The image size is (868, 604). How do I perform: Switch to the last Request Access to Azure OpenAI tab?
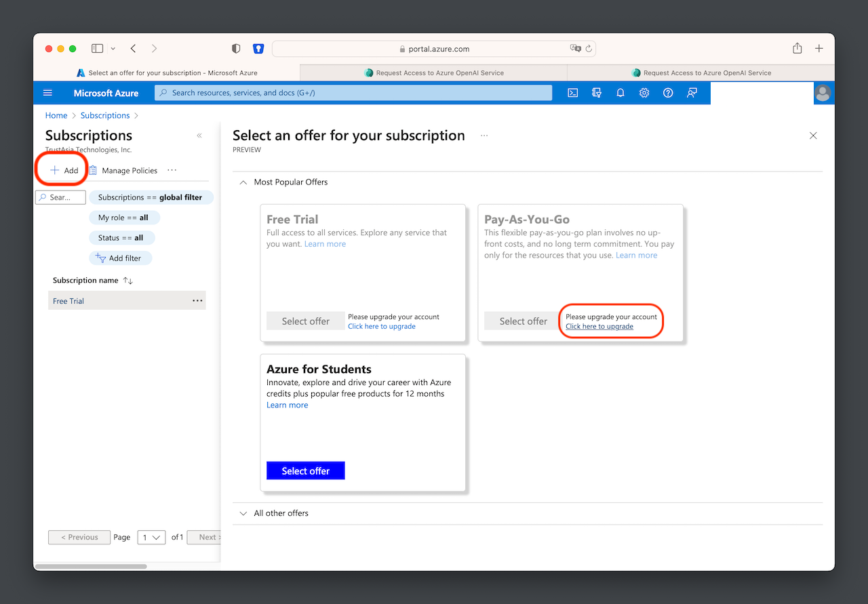click(x=701, y=73)
